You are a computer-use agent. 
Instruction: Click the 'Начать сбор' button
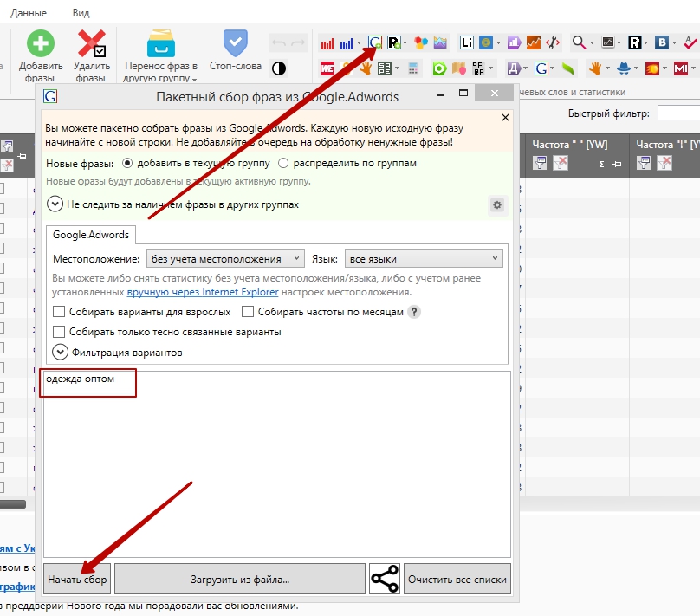(x=77, y=579)
